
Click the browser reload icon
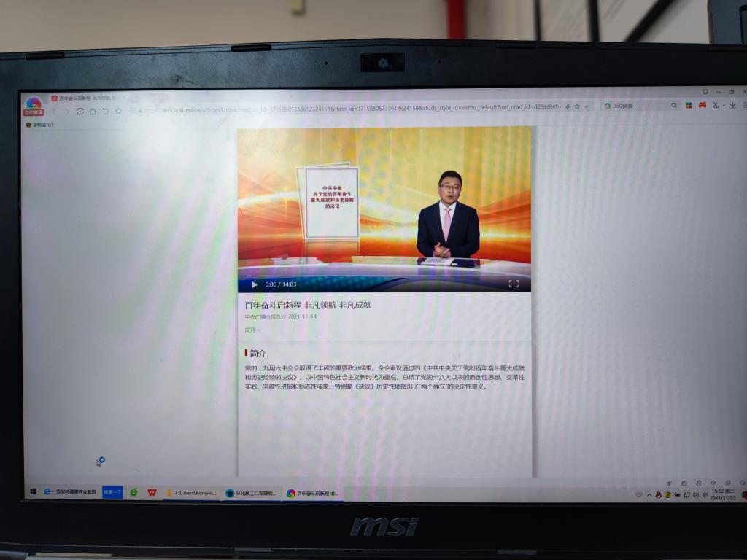click(x=80, y=111)
